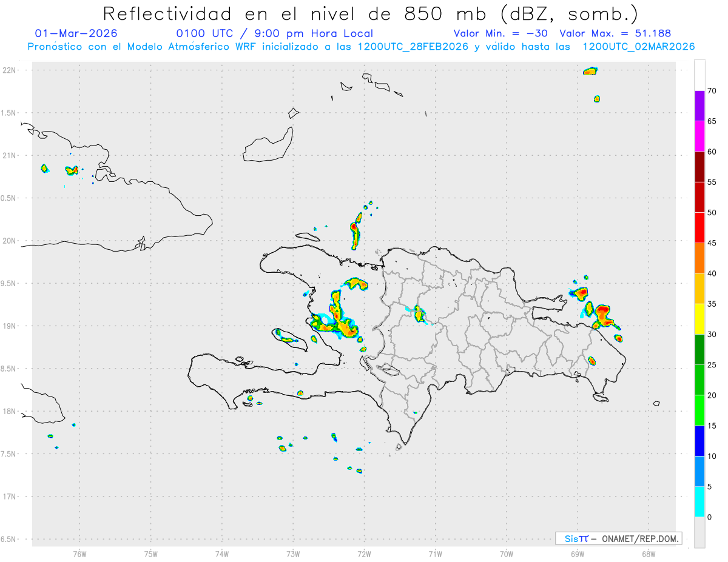
Task: Click the '68W' longitude label
Action: click(x=649, y=554)
